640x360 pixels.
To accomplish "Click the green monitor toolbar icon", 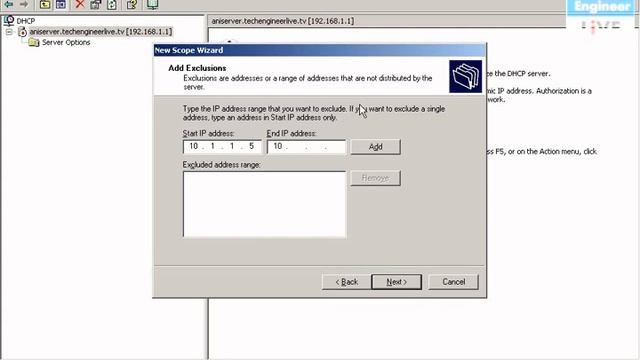I will tap(152, 4).
